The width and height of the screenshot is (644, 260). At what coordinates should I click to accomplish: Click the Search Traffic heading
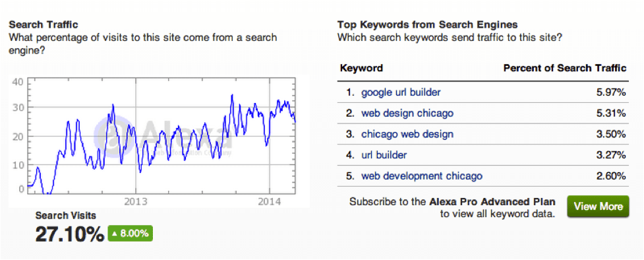click(44, 25)
